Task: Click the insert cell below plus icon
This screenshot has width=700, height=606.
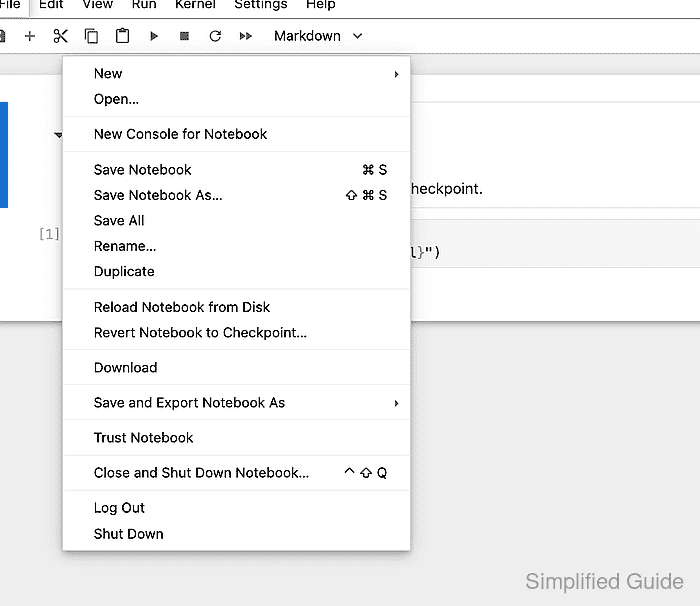Action: tap(29, 36)
